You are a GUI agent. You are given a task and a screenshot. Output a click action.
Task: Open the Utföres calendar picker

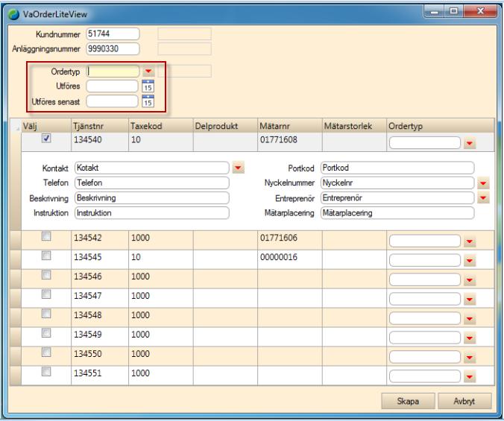pyautogui.click(x=148, y=86)
